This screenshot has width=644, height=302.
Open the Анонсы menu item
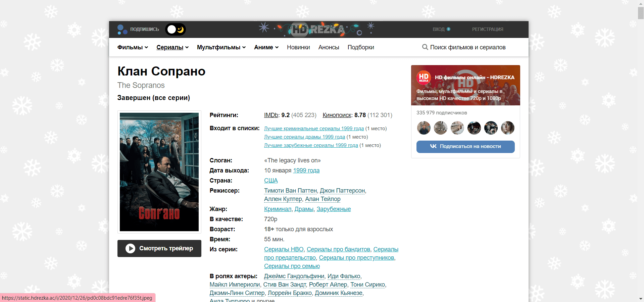[329, 47]
